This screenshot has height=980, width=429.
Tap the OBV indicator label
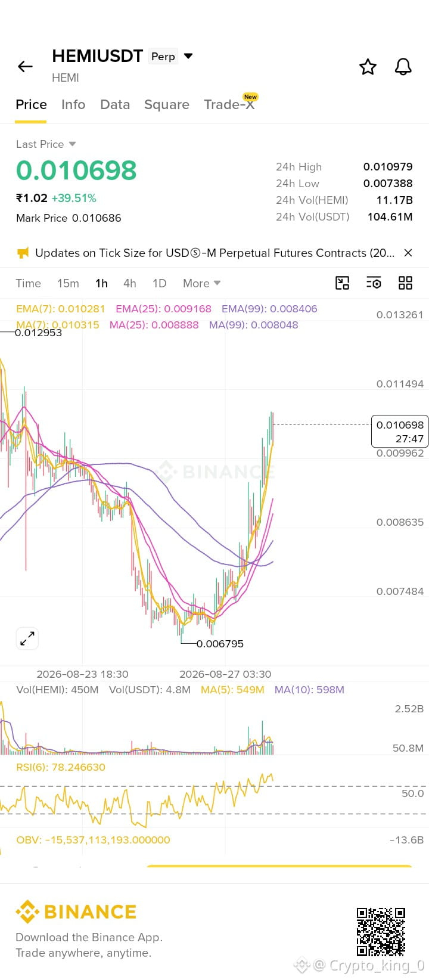point(93,840)
